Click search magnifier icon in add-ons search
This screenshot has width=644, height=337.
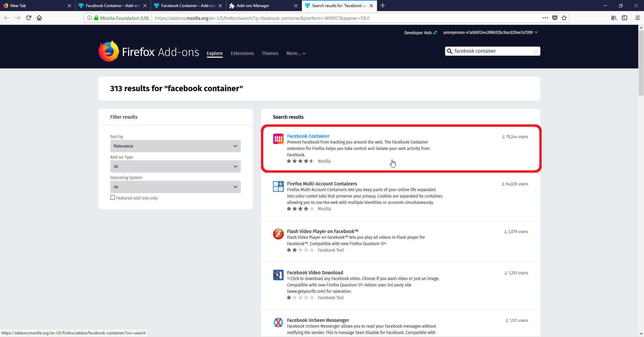(x=450, y=51)
